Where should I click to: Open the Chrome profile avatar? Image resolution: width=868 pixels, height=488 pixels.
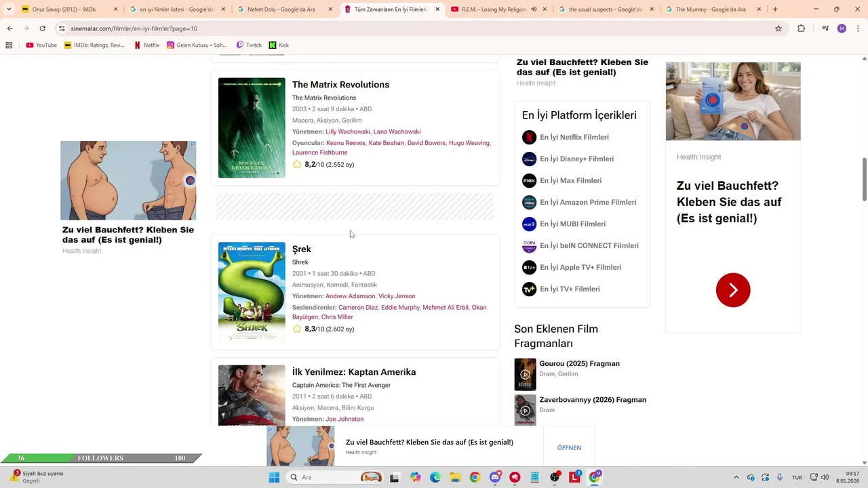842,28
